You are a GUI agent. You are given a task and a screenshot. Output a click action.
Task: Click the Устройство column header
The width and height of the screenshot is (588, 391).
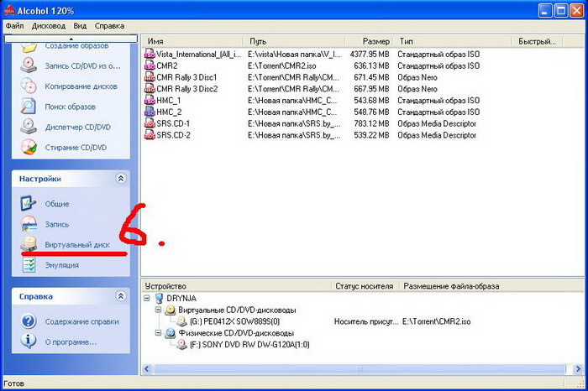point(237,286)
